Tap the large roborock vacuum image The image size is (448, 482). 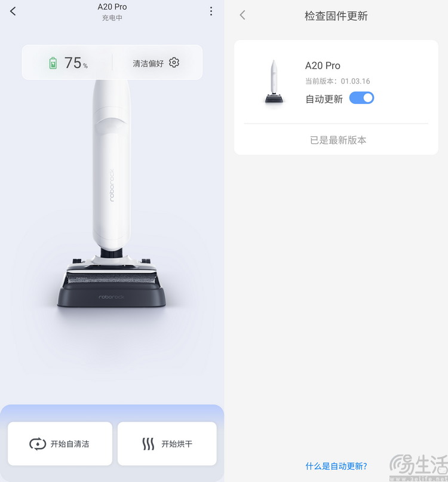111,194
